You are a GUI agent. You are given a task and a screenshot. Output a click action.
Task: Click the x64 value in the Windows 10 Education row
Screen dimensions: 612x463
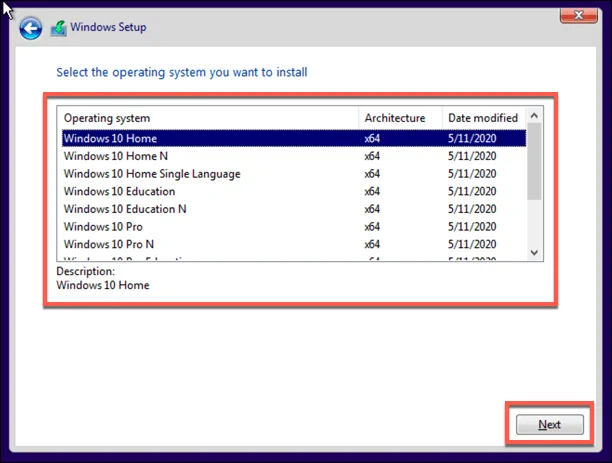pyautogui.click(x=372, y=191)
